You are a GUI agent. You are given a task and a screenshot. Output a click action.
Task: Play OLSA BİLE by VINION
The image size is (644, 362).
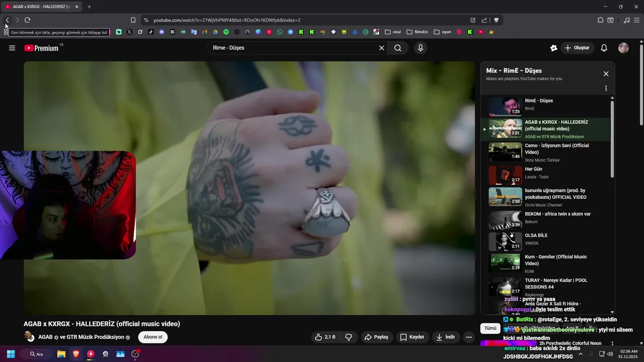click(546, 241)
